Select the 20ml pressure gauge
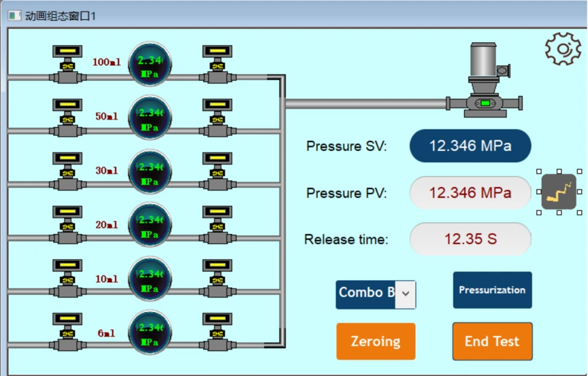588x376 pixels. (x=150, y=224)
